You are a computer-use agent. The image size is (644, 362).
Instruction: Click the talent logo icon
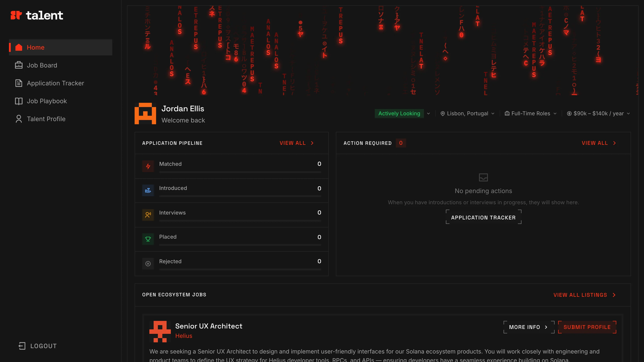pyautogui.click(x=16, y=15)
